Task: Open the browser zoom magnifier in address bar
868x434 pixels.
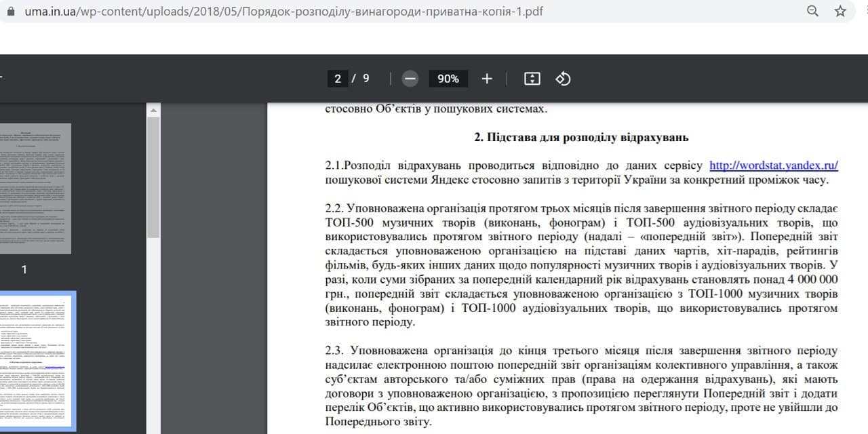Action: (812, 12)
